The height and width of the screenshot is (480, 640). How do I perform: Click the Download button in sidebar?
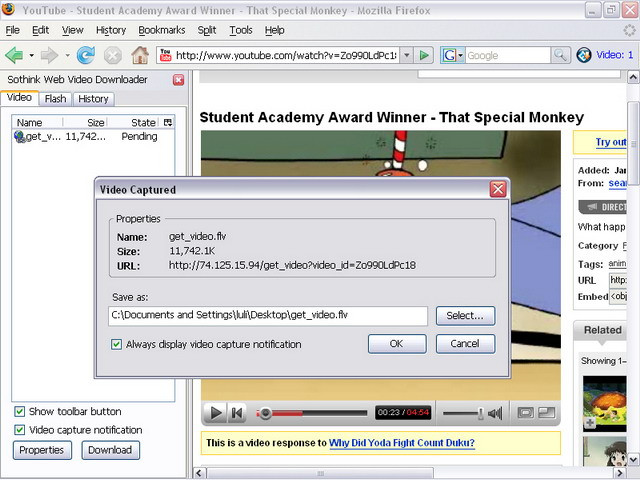click(110, 450)
